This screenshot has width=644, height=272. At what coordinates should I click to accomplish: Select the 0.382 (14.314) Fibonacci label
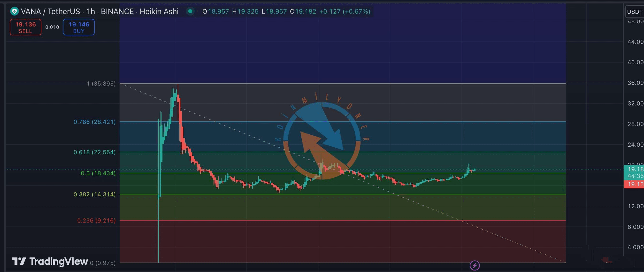tap(94, 194)
